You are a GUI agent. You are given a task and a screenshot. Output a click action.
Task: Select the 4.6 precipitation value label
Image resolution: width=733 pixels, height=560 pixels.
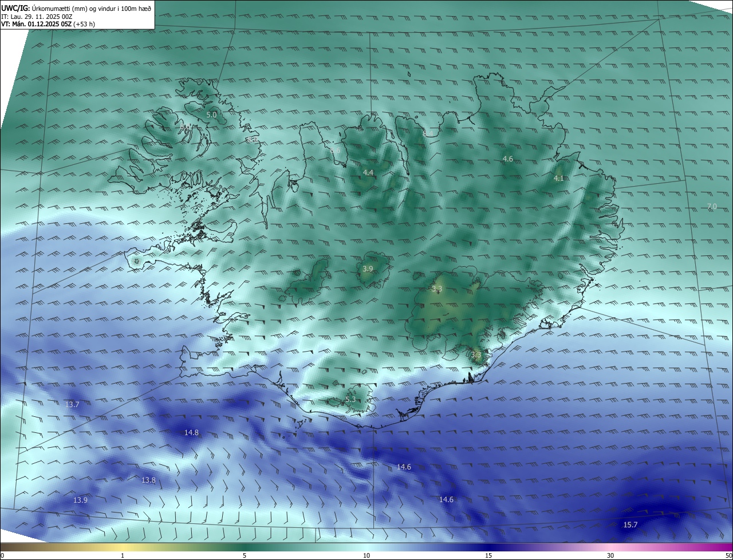507,159
